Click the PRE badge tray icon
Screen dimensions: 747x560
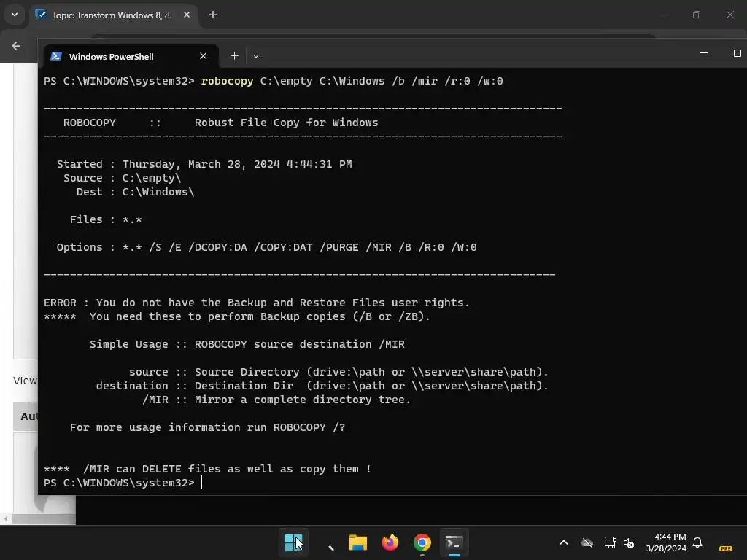pyautogui.click(x=726, y=548)
